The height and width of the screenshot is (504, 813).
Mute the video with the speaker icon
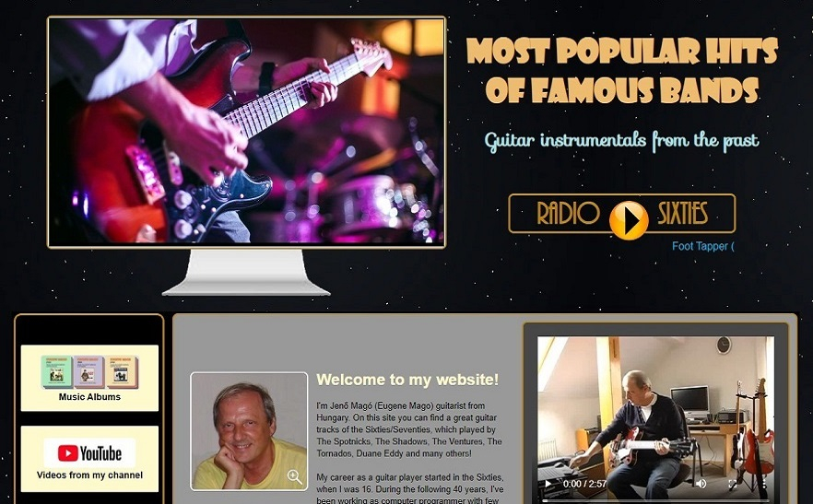(701, 484)
